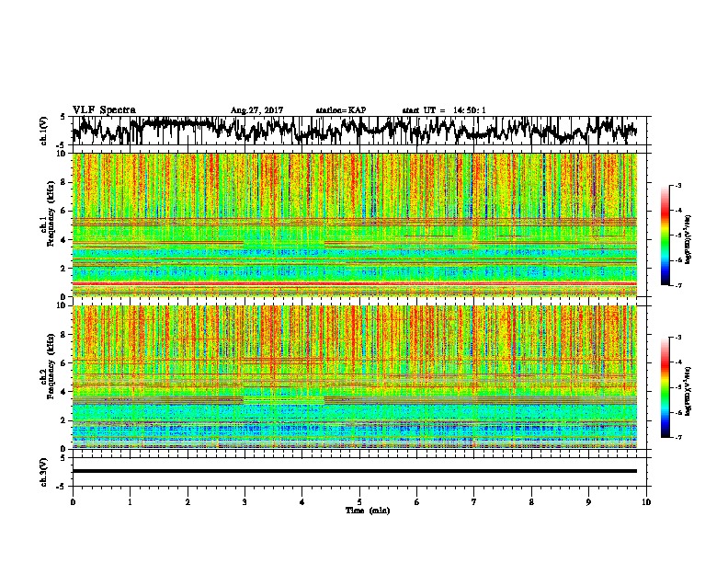Click the red 1 kHz band in ch.1 spectrogram
728x563 pixels.
point(354,283)
